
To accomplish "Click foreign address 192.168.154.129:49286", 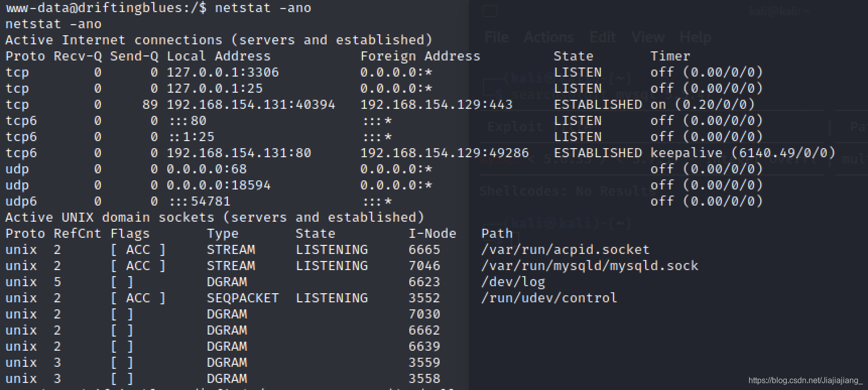I will point(445,153).
